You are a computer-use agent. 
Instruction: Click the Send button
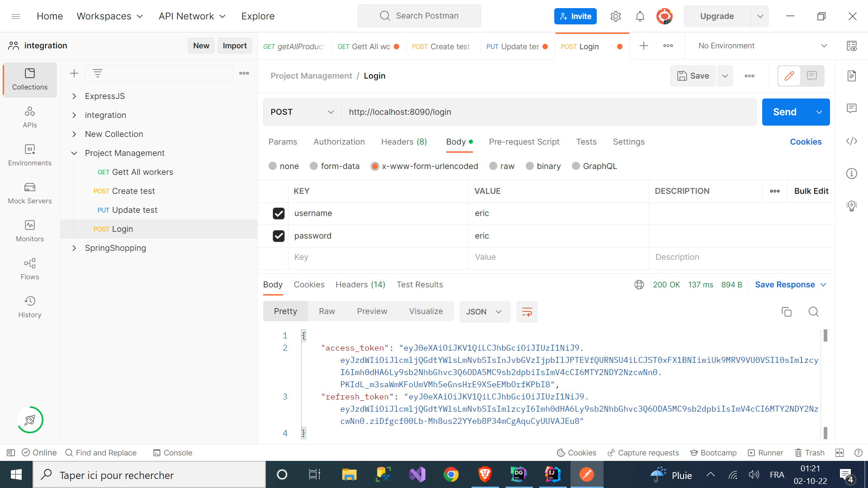click(x=784, y=112)
